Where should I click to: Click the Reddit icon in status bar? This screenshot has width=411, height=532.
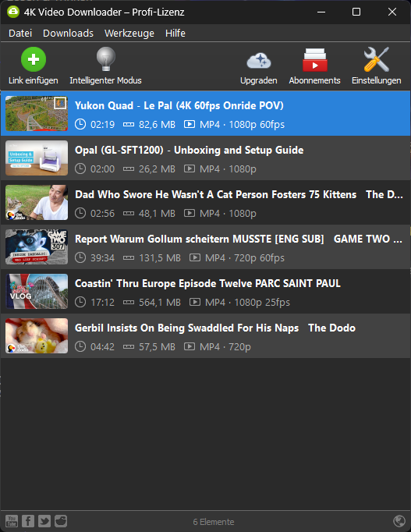tap(61, 521)
